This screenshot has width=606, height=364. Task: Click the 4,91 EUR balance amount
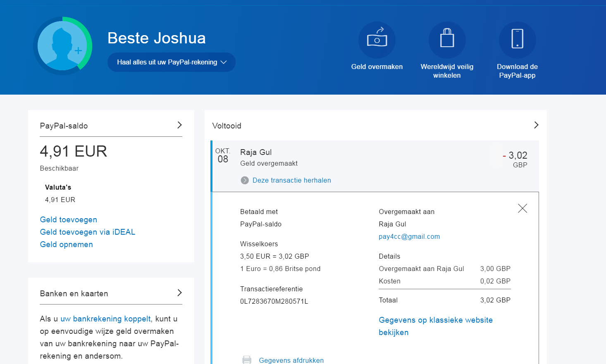pos(74,151)
